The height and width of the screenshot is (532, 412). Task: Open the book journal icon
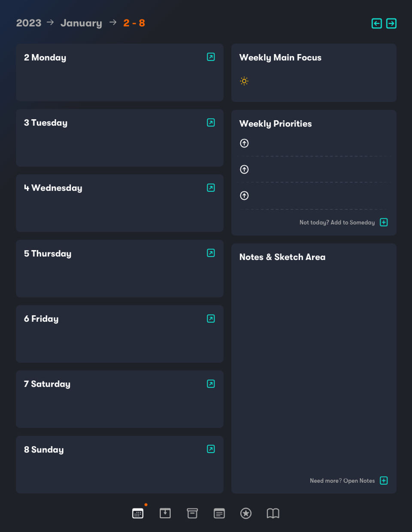pyautogui.click(x=273, y=513)
